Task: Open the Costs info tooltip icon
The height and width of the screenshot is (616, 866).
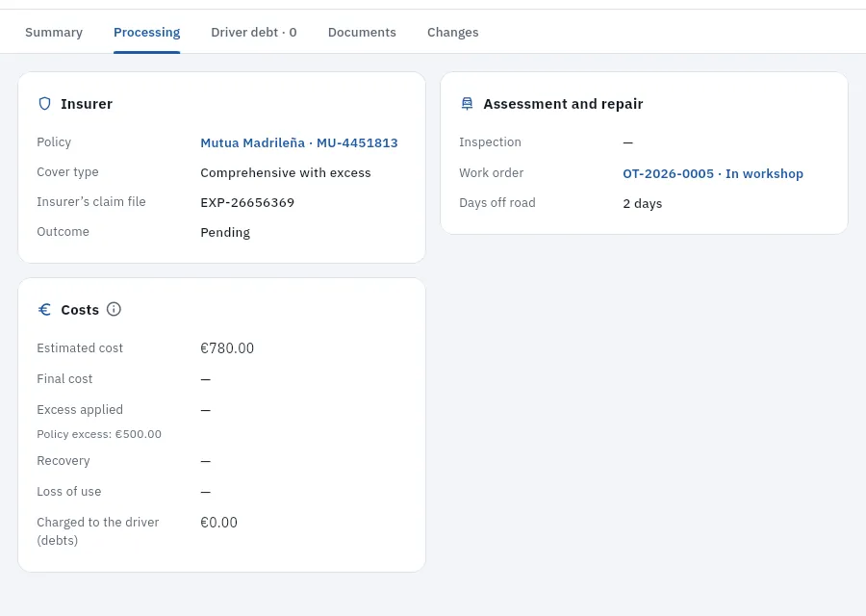Action: [x=114, y=309]
